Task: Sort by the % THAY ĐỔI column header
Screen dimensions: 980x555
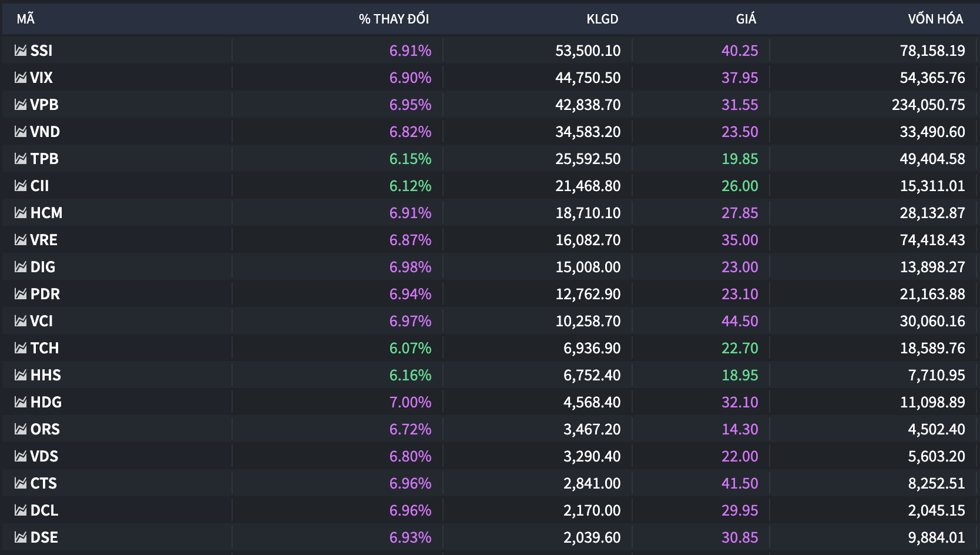Action: [394, 19]
